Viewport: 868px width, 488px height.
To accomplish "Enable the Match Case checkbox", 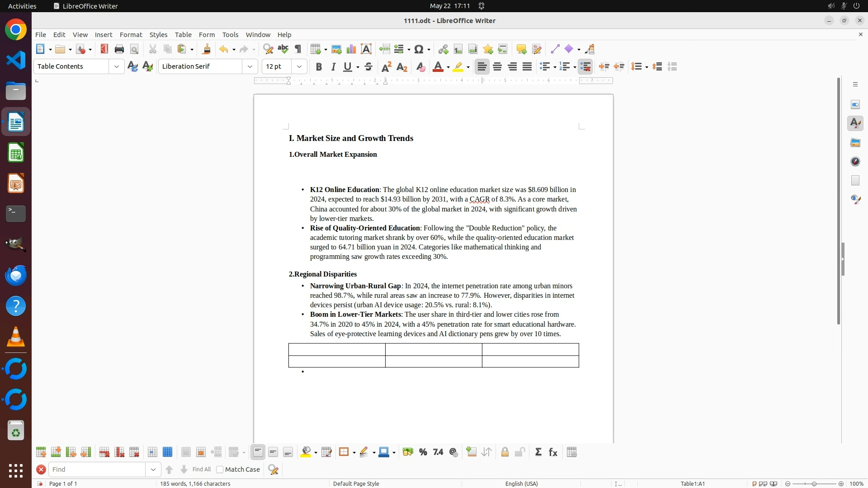I will 220,469.
